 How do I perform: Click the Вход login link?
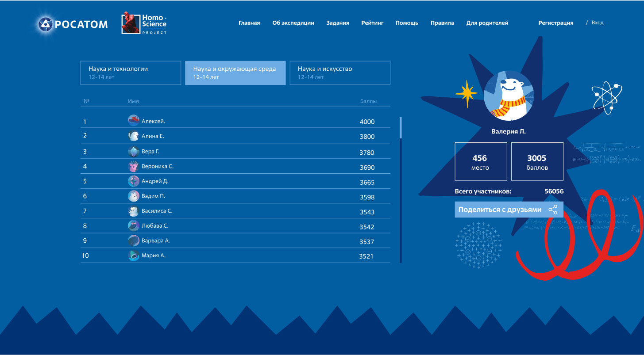tap(597, 23)
